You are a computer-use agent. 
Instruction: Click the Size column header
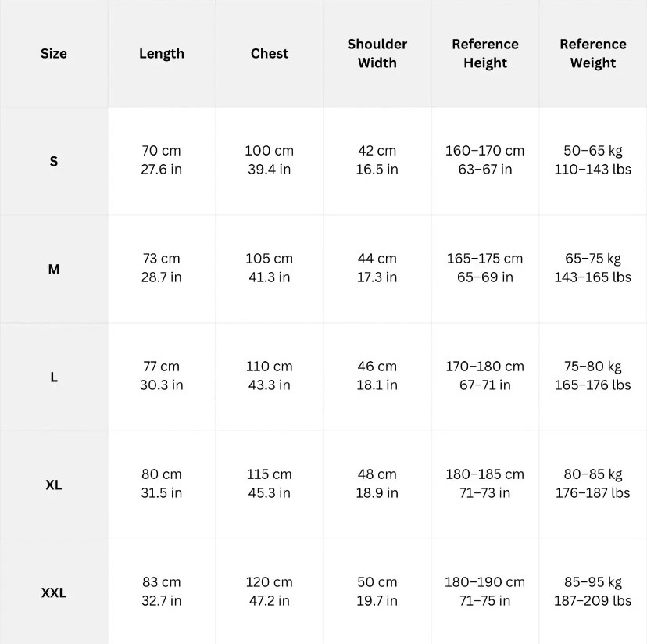point(54,54)
